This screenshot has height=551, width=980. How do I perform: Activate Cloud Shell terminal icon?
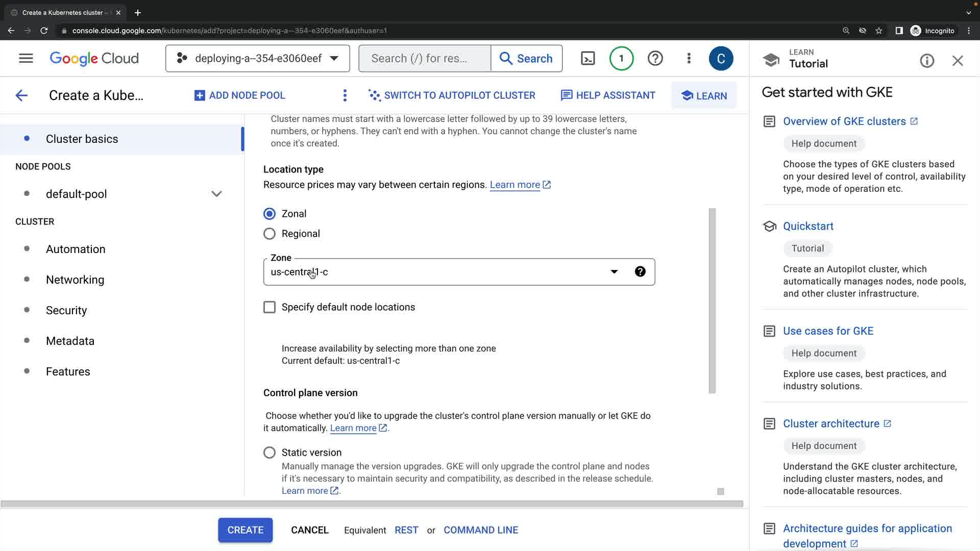coord(588,58)
